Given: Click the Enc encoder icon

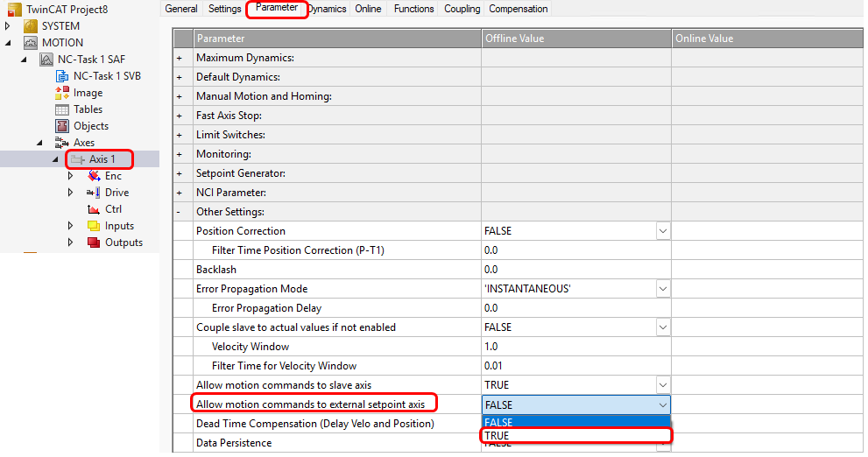Looking at the screenshot, I should [x=94, y=176].
